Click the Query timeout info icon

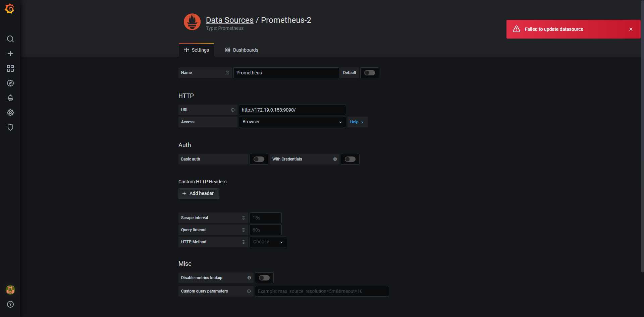pyautogui.click(x=244, y=230)
